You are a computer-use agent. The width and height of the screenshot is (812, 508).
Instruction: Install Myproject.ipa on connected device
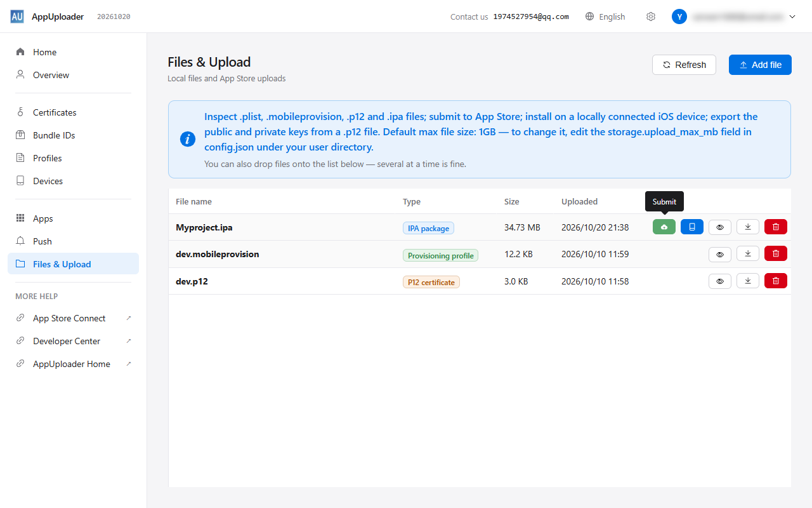coord(692,227)
